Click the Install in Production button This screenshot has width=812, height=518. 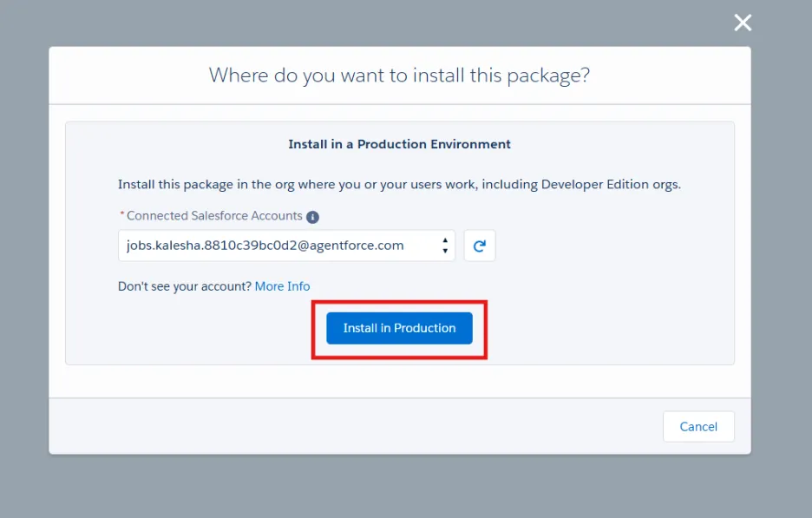pyautogui.click(x=399, y=328)
